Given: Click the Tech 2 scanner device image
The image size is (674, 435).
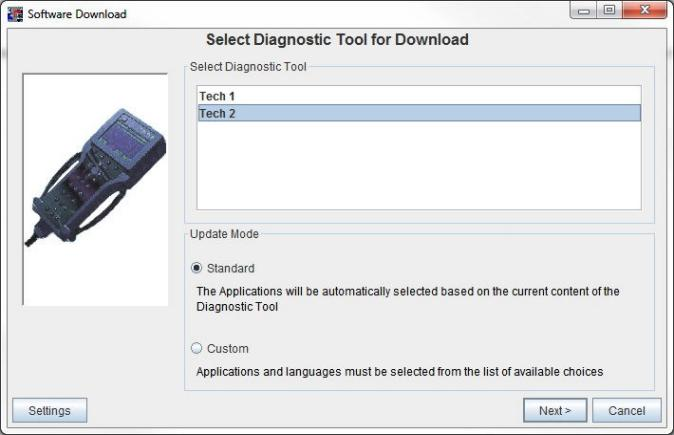Looking at the screenshot, I should click(95, 177).
